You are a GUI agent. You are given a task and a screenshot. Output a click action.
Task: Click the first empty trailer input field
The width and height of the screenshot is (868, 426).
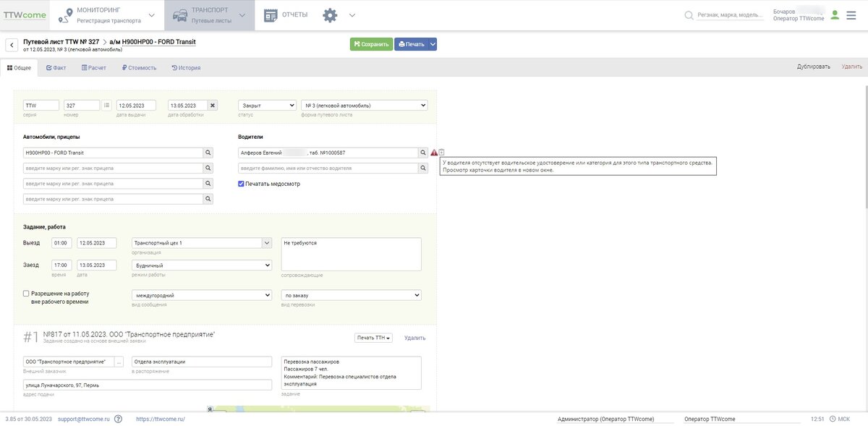point(113,168)
